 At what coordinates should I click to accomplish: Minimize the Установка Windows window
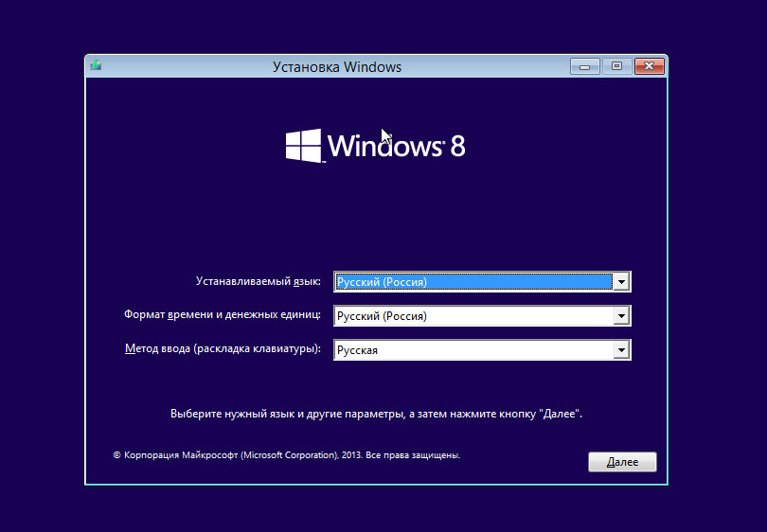pyautogui.click(x=584, y=66)
